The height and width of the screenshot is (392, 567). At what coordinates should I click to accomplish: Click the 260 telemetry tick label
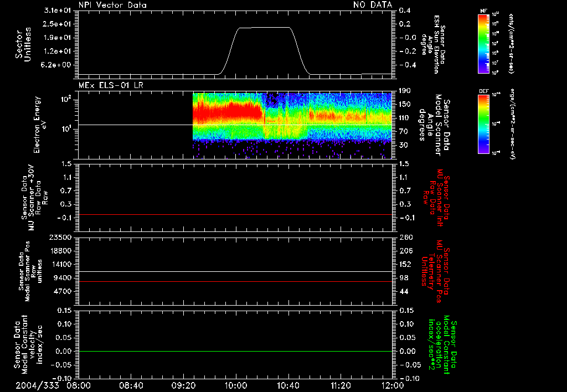click(x=405, y=238)
